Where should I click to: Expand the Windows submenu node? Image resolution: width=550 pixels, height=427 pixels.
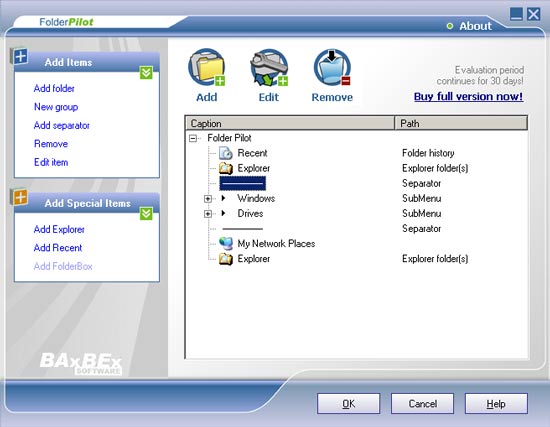pos(208,199)
